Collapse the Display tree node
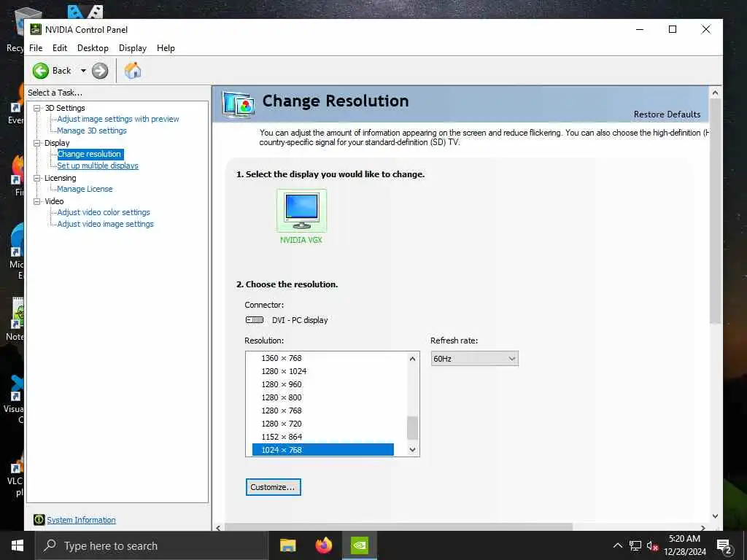Screen dimensions: 747x560 [x=36, y=143]
